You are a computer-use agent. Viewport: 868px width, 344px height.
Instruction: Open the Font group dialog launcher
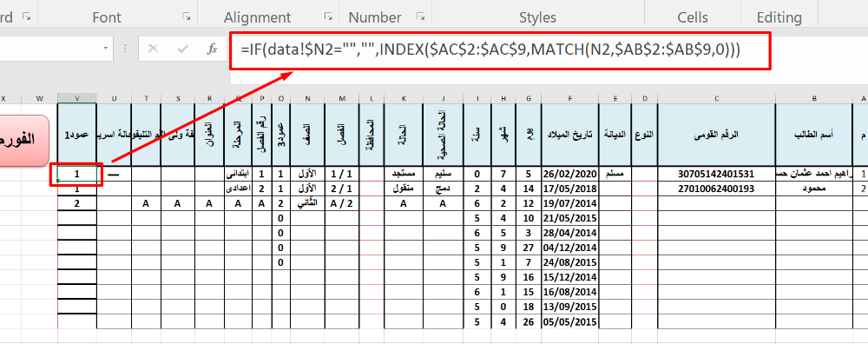[x=187, y=17]
